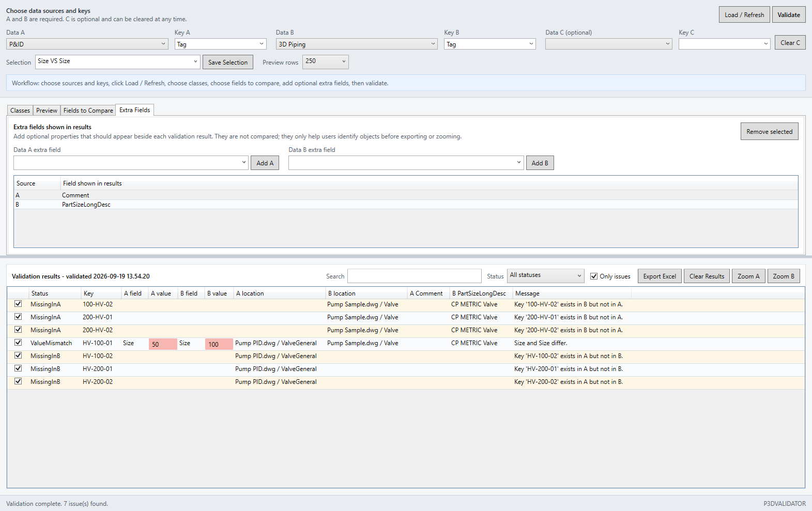Open the Key C dropdown
Viewport: 812px width, 511px height.
(x=725, y=44)
